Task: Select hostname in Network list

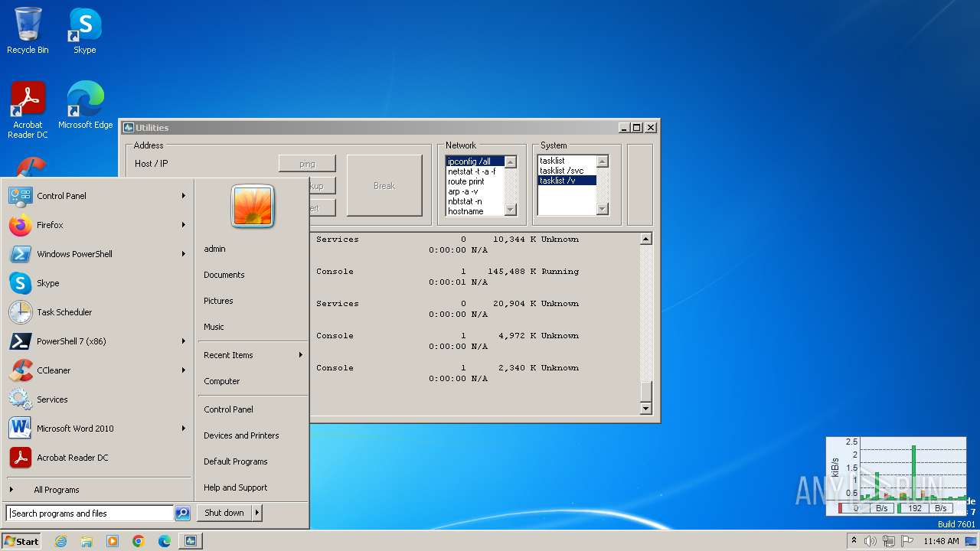Action: point(475,211)
